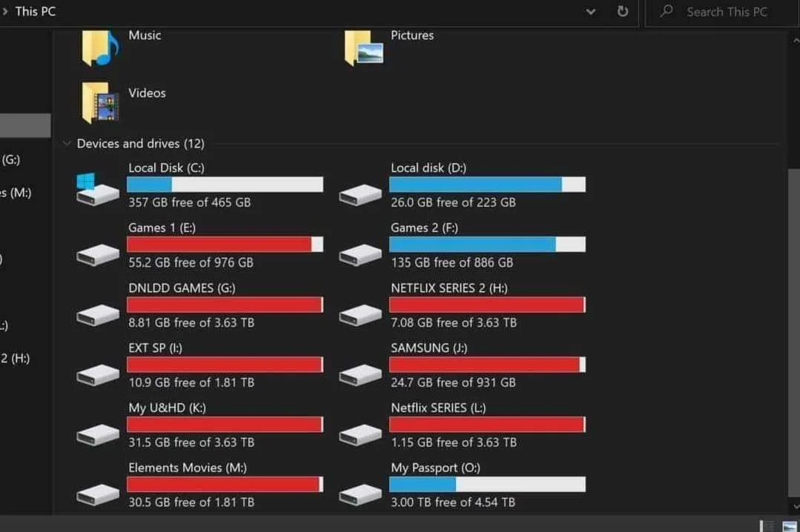Screen dimensions: 800x532
Task: Click the highlighted item in navigation pane
Action: coord(25,125)
